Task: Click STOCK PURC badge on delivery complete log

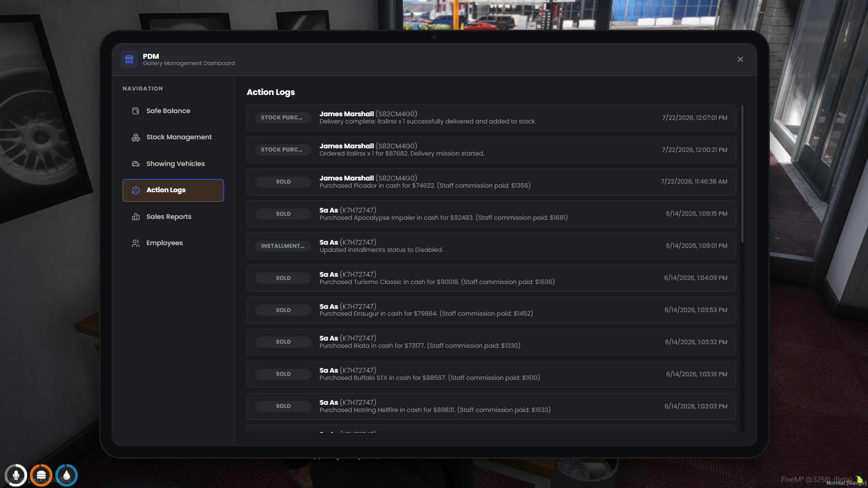Action: pos(283,118)
